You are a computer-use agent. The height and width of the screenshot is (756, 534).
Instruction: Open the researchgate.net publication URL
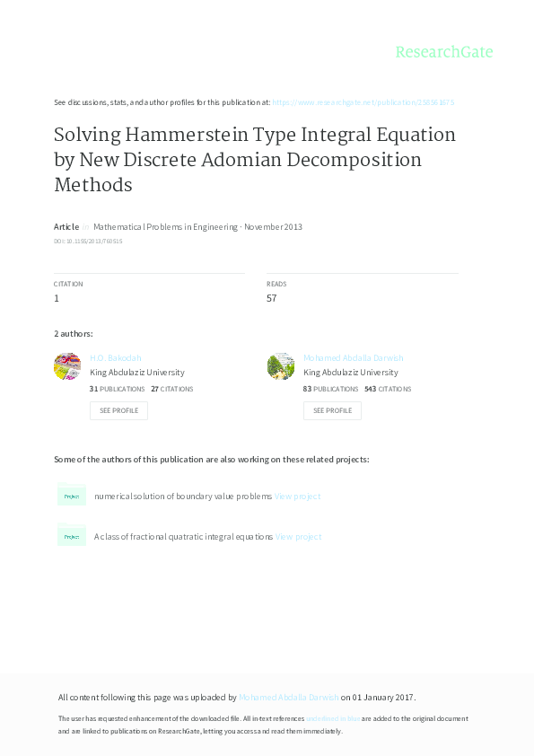pos(363,101)
